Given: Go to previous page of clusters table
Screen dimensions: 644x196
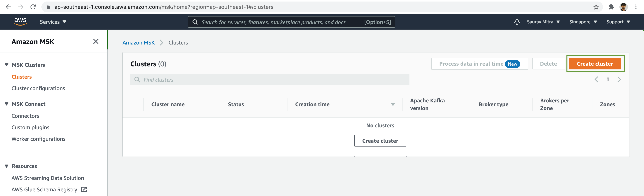Looking at the screenshot, I should [596, 80].
